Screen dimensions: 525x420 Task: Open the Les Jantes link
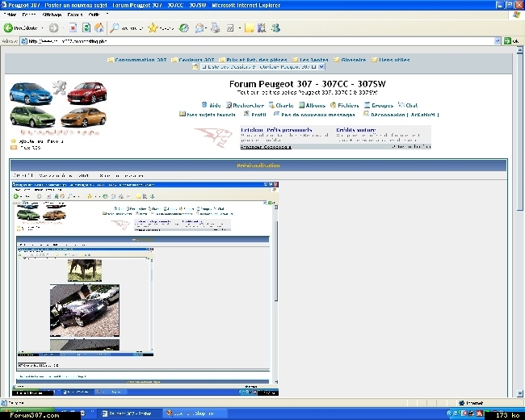pyautogui.click(x=314, y=60)
